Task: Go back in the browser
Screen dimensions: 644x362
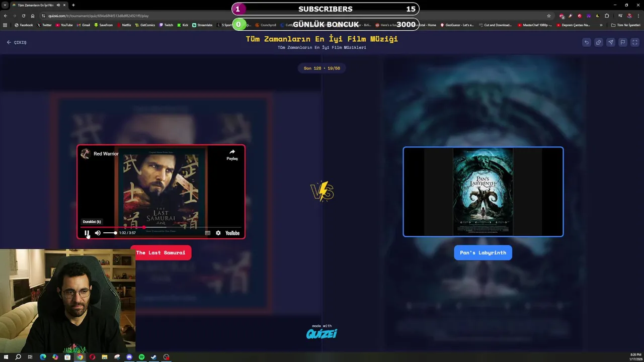Action: click(6, 16)
